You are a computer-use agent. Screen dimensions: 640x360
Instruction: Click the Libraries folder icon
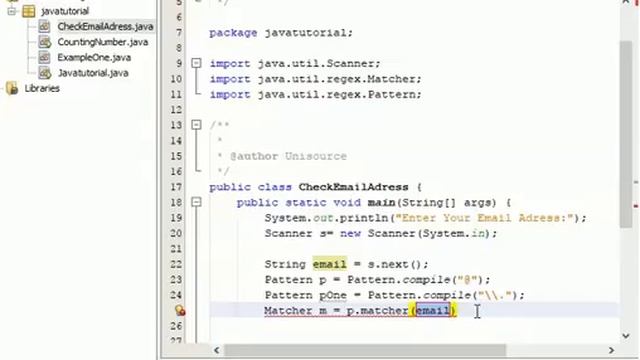[12, 88]
